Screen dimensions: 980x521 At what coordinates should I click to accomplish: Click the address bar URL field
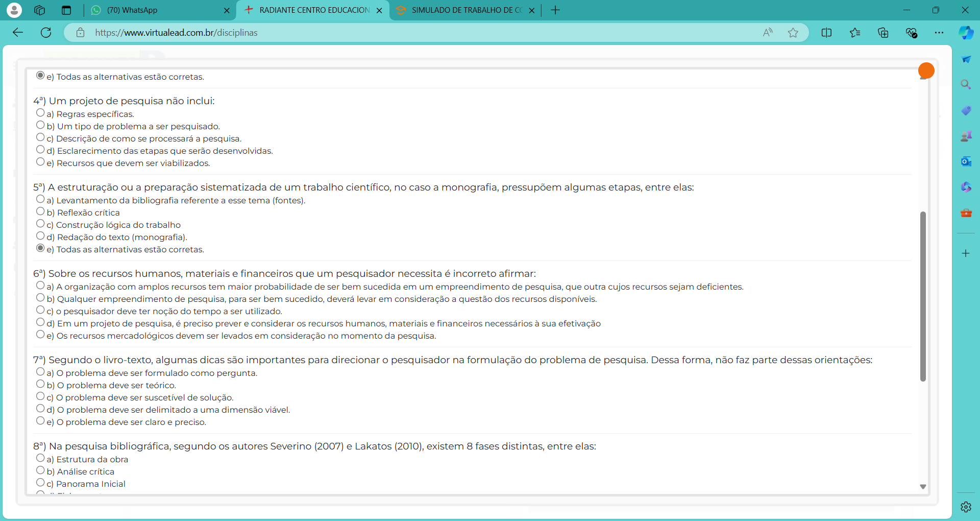point(408,33)
